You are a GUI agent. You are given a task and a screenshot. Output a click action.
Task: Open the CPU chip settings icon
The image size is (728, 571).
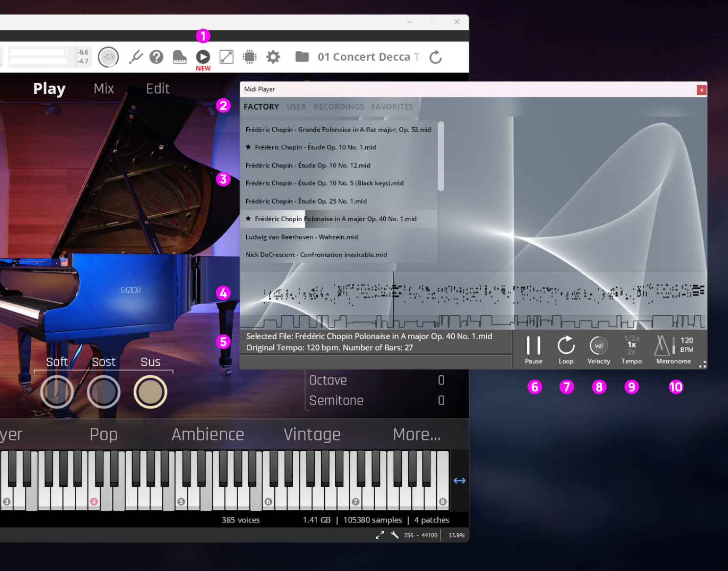[250, 57]
